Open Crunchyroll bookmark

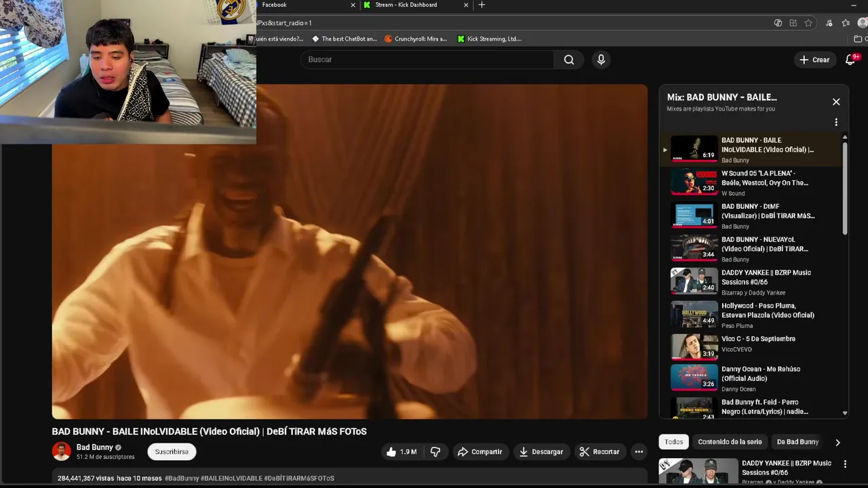(x=416, y=39)
